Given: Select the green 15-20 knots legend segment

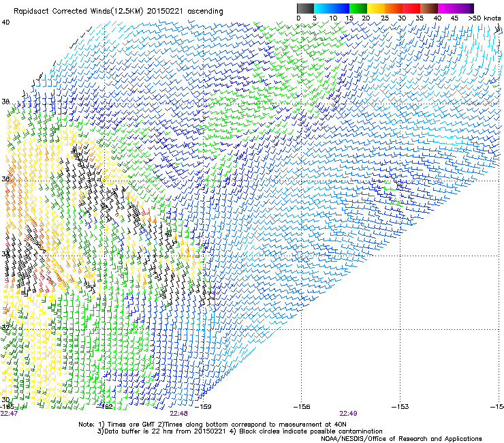Looking at the screenshot, I should point(358,8).
